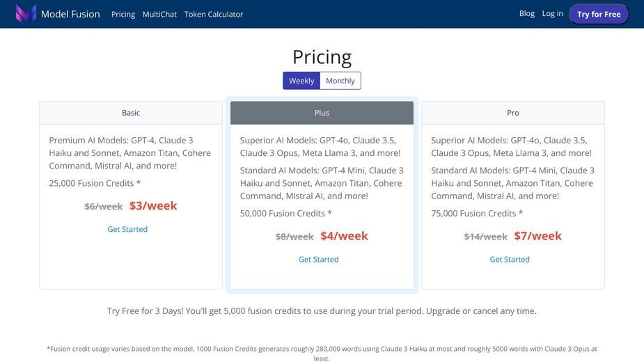Click the $7/week Pro price

(537, 236)
